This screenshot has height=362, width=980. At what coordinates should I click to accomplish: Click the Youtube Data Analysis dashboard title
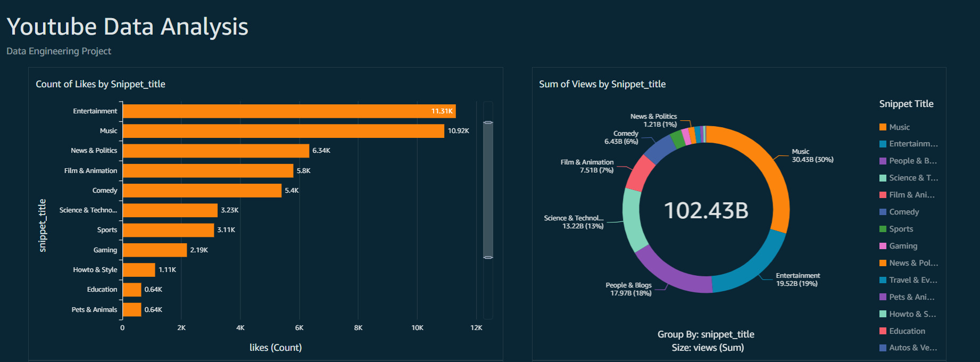point(128,27)
